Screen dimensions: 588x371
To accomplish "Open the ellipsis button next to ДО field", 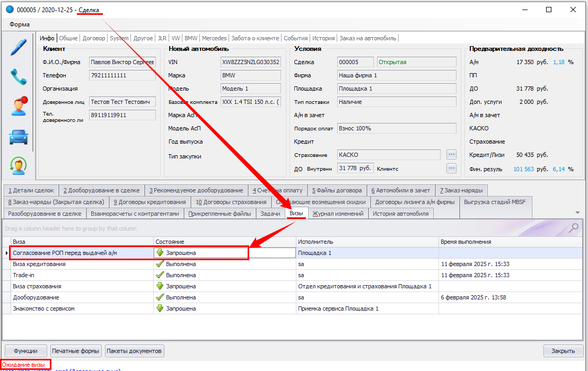I will click(x=451, y=169).
